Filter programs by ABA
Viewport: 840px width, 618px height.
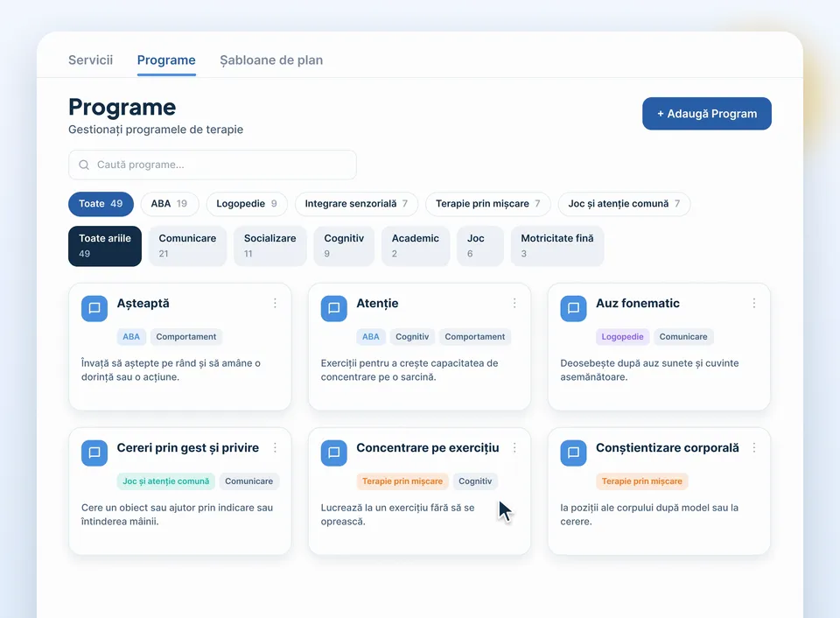coord(169,204)
